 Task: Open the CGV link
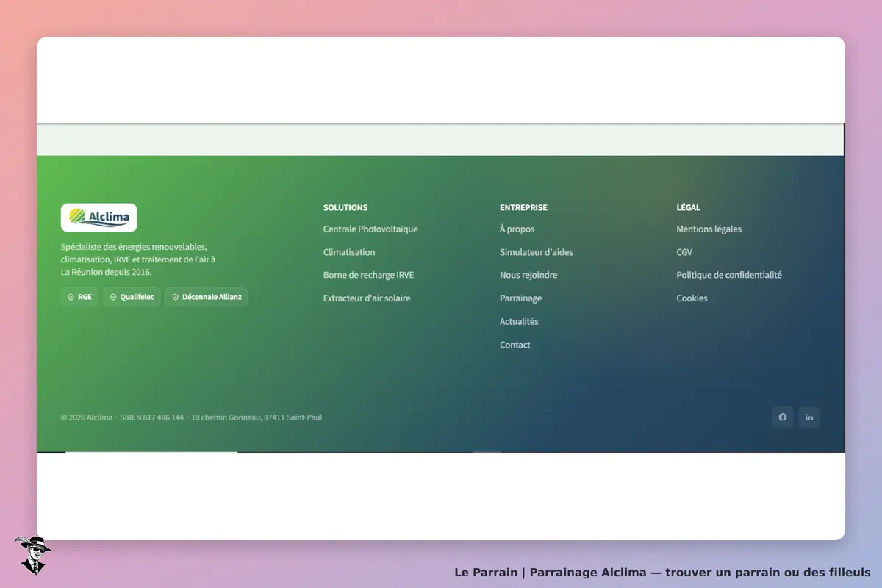[684, 252]
